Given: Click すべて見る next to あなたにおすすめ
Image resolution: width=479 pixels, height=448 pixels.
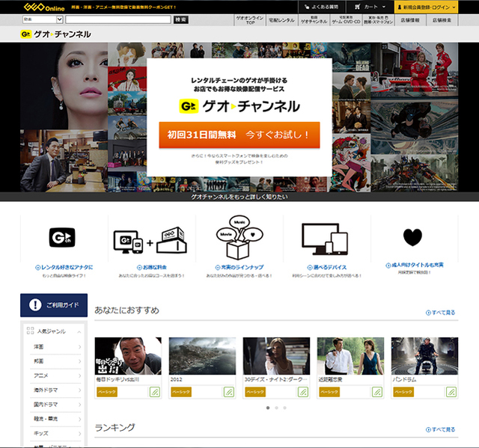Looking at the screenshot, I should (441, 312).
